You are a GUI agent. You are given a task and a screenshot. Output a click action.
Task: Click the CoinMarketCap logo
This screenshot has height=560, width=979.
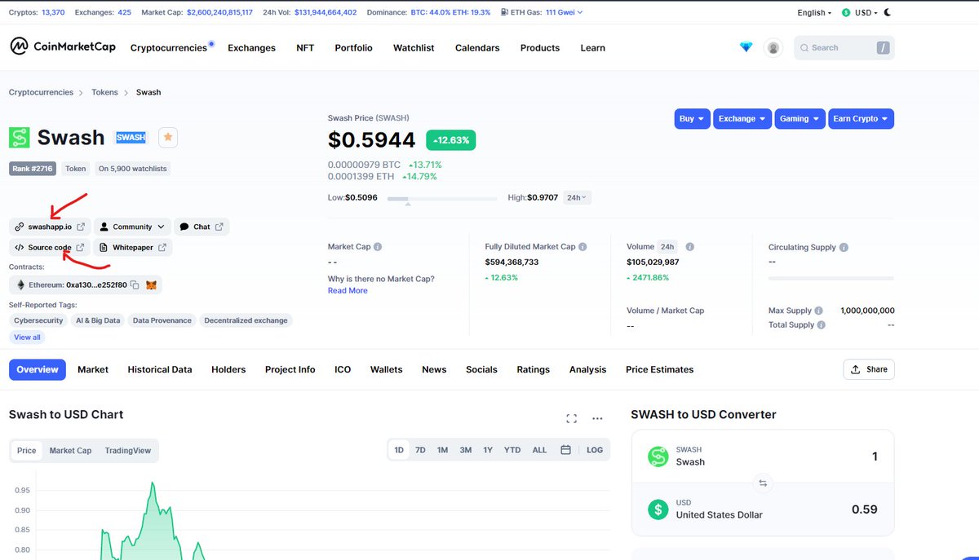click(x=63, y=47)
